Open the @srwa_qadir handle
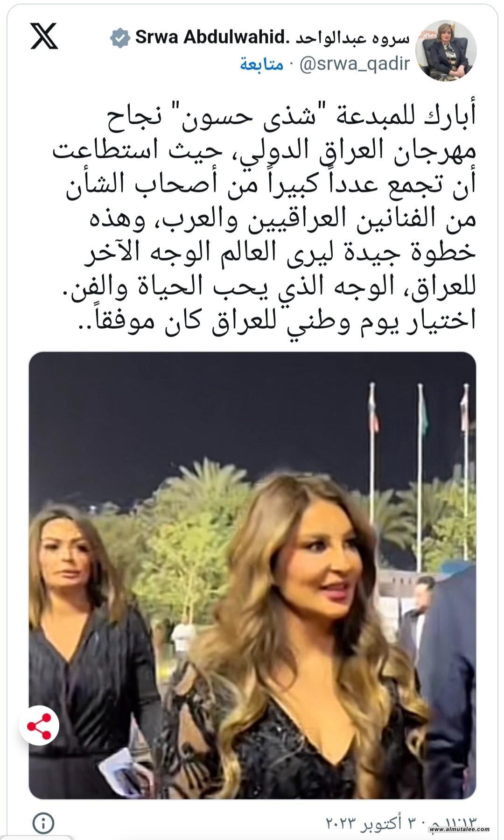This screenshot has width=504, height=840. click(354, 64)
